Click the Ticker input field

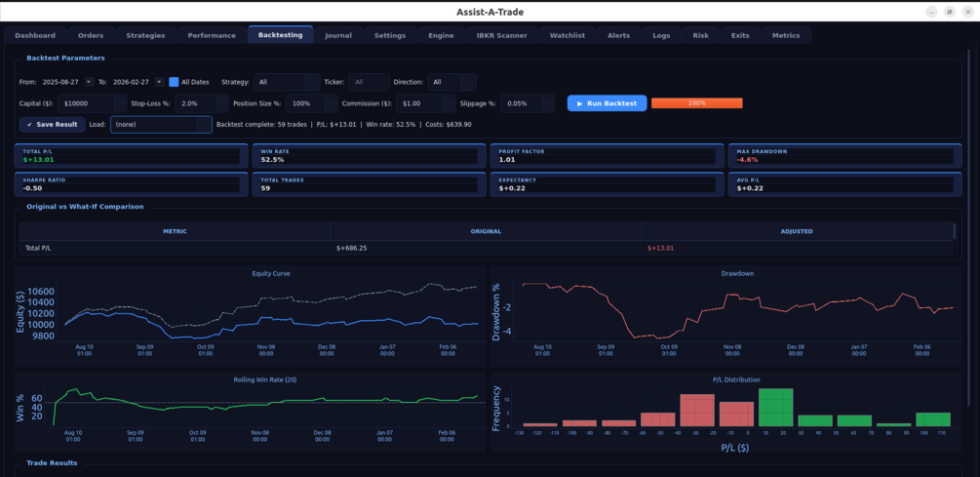[x=369, y=82]
